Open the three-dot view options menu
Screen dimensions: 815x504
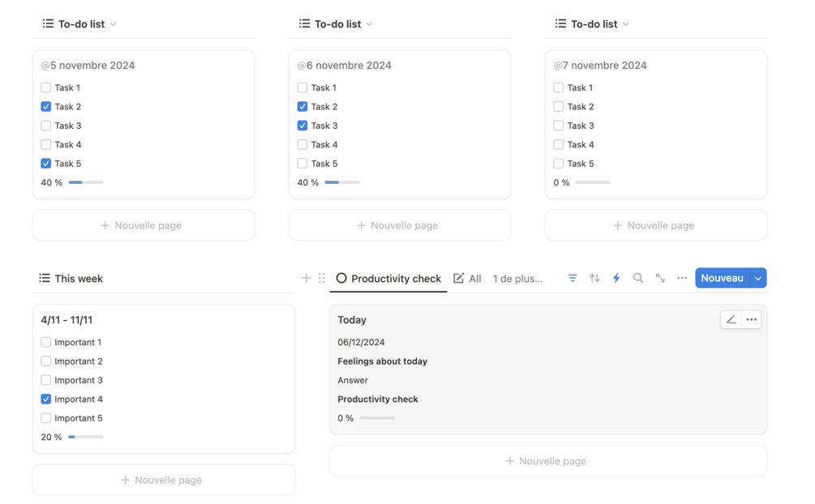(682, 278)
